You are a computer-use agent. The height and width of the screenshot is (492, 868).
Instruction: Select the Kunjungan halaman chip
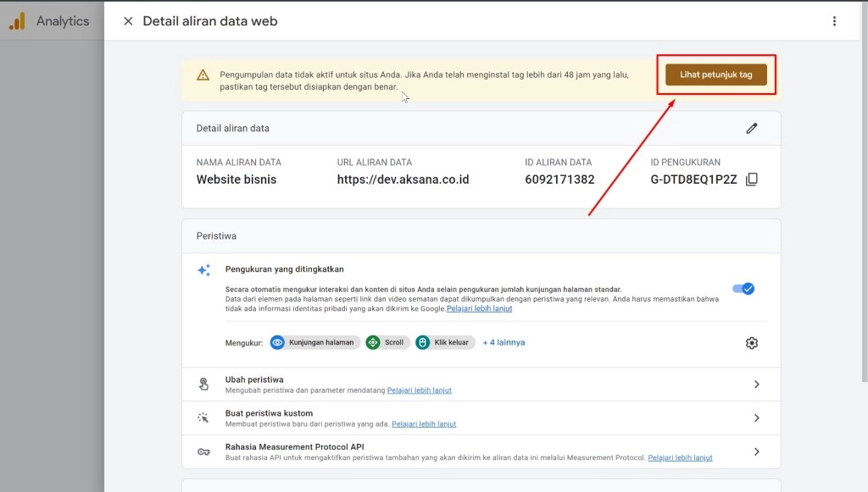(314, 343)
